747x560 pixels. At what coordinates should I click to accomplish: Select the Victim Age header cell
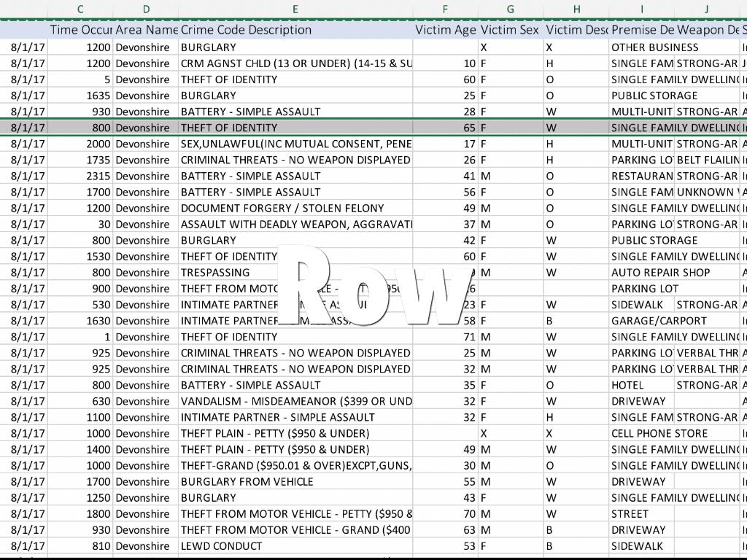pyautogui.click(x=445, y=30)
